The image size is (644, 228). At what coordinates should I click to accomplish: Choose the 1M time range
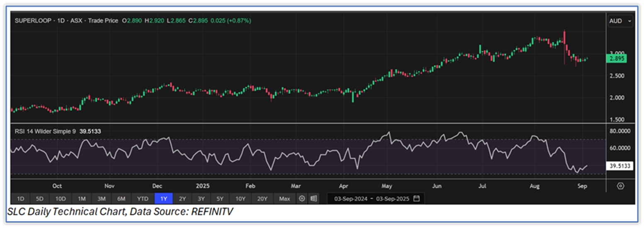(82, 199)
